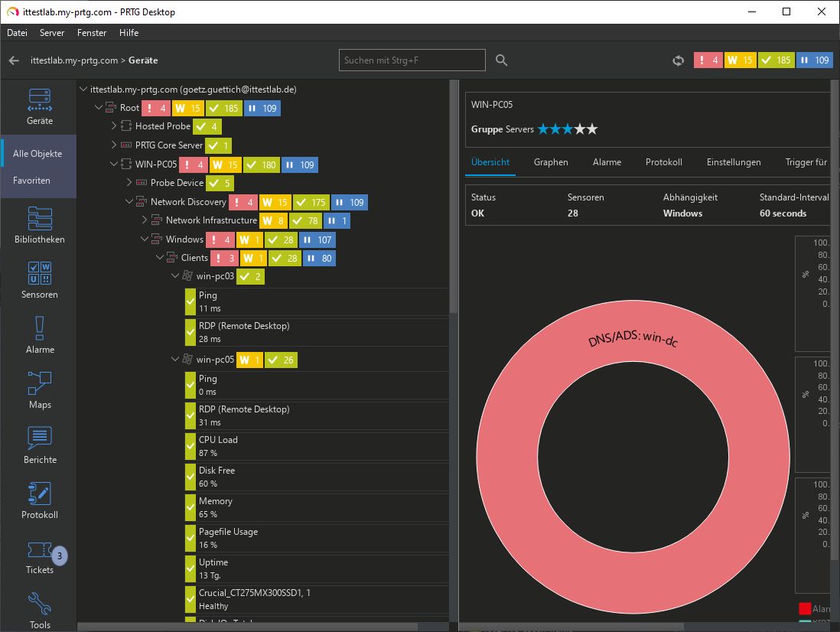
Task: Open the Maps sidebar icon
Action: 39,390
